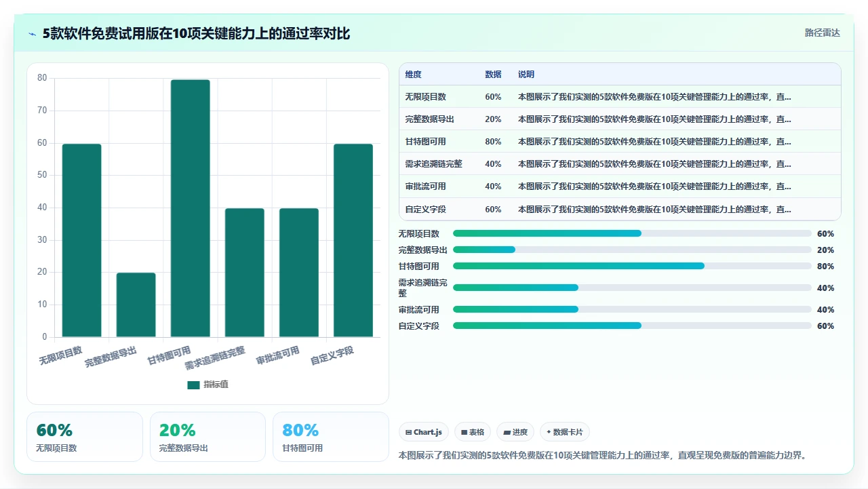Viewport: 868px width, 489px height.
Task: Click the lightning icon beside the title
Action: [x=32, y=34]
